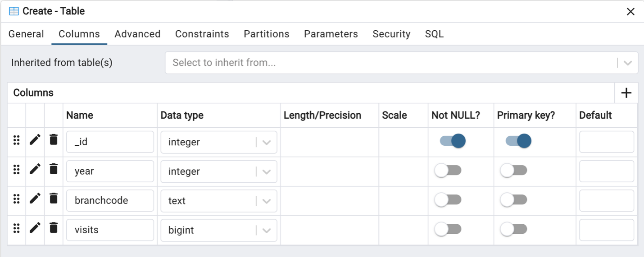Viewport: 644px width, 259px height.
Task: Enable Not NULL for year column
Action: pos(448,171)
